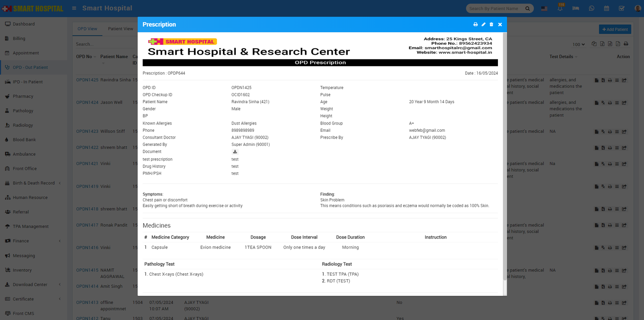Delete the prescription with the trash icon
This screenshot has width=644, height=320.
491,25
